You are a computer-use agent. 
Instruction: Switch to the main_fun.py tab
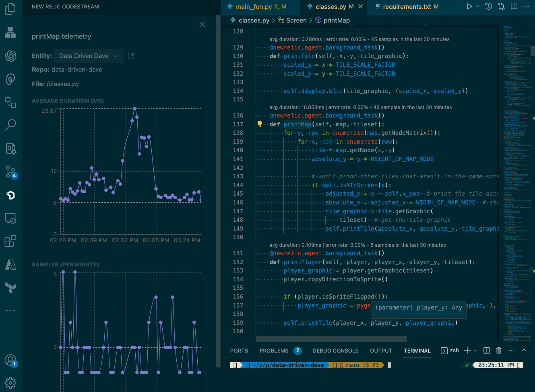[260, 6]
